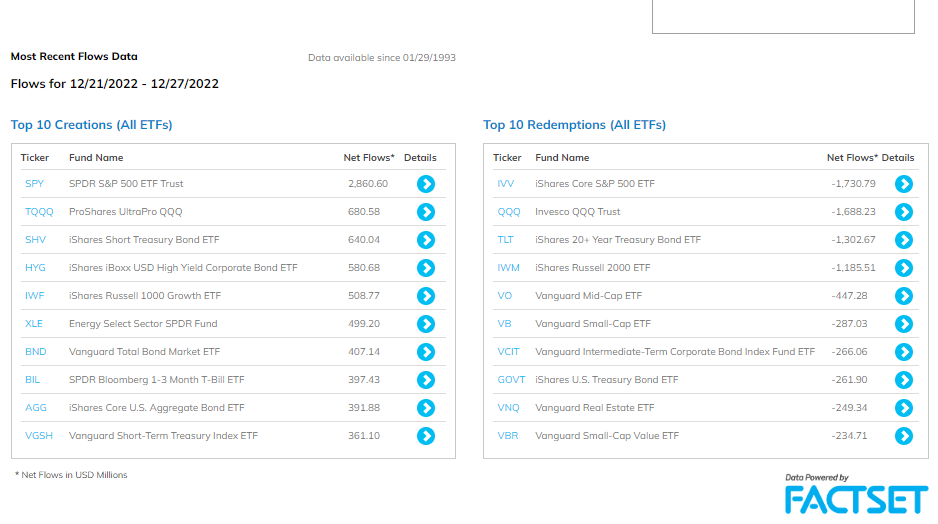Open details arrow for iShares Russell 1000 Growth ETF
Screen dimensions: 938x524
(x=426, y=295)
